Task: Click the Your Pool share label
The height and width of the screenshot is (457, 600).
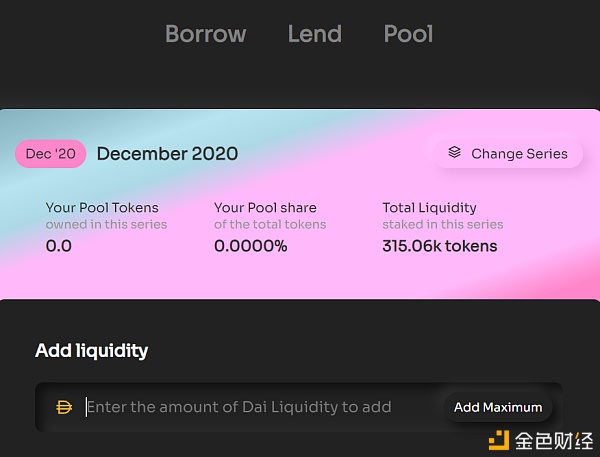Action: (265, 207)
